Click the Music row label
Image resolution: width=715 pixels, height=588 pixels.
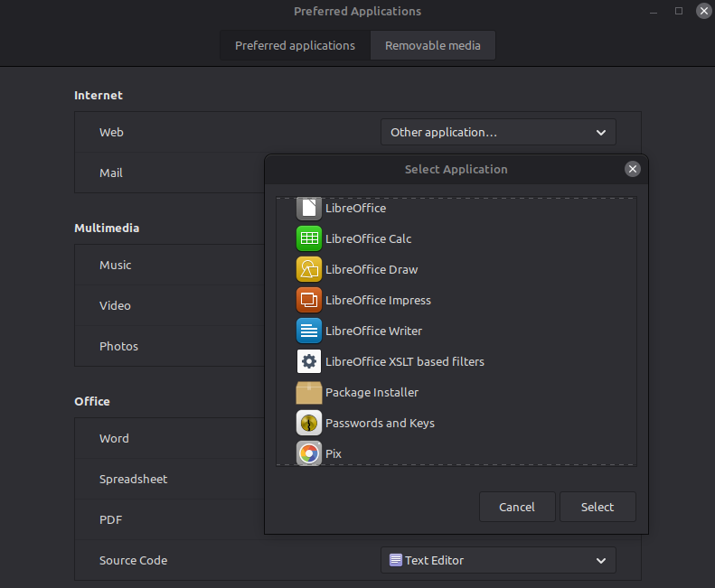[x=116, y=266]
